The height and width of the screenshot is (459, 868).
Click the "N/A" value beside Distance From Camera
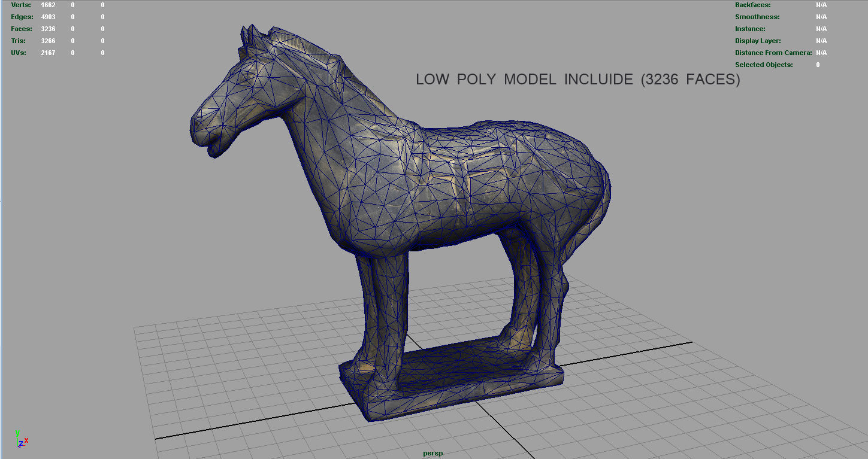[x=821, y=53]
